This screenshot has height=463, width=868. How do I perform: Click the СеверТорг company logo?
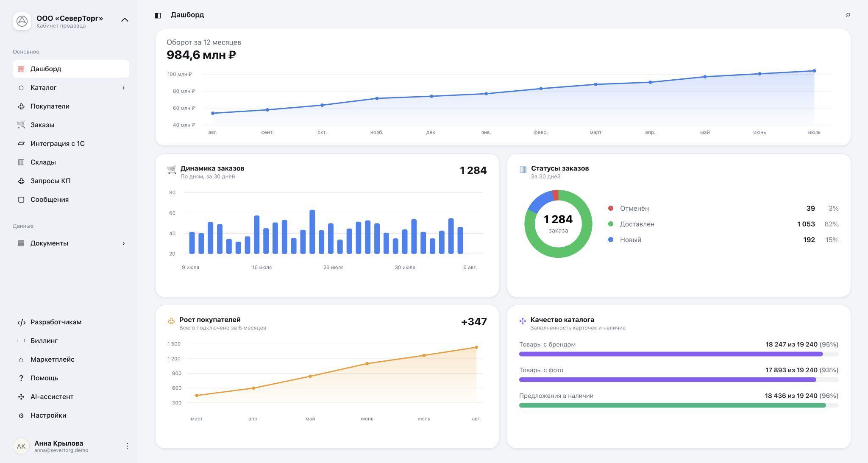pyautogui.click(x=22, y=21)
